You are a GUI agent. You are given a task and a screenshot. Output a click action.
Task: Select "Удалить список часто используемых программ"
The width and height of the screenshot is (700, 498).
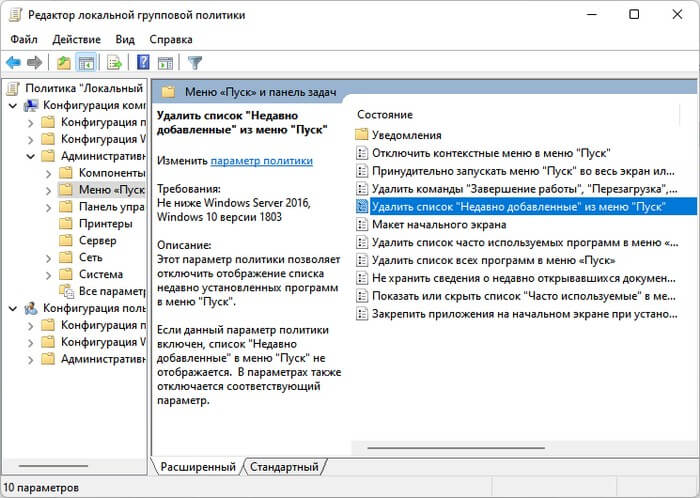[x=525, y=242]
